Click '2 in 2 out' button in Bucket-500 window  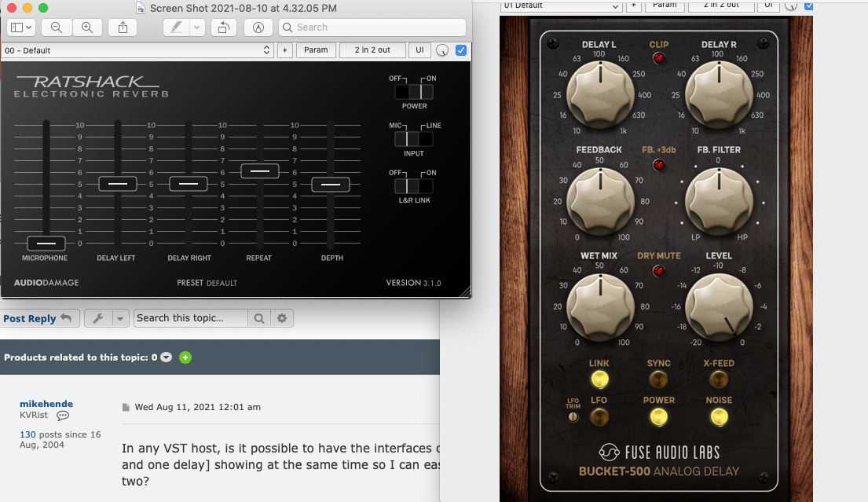pyautogui.click(x=721, y=5)
